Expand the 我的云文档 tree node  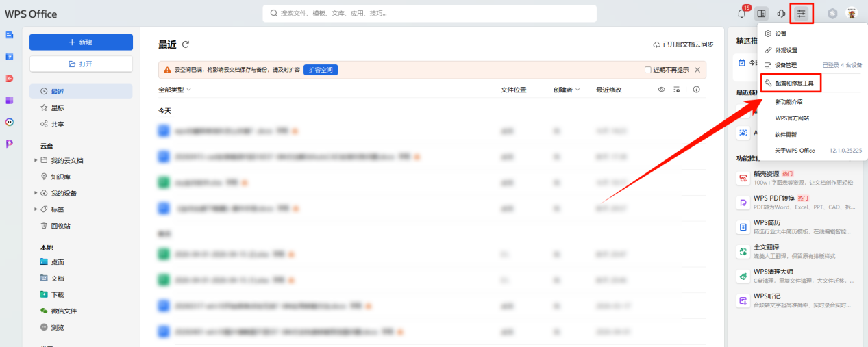[36, 160]
